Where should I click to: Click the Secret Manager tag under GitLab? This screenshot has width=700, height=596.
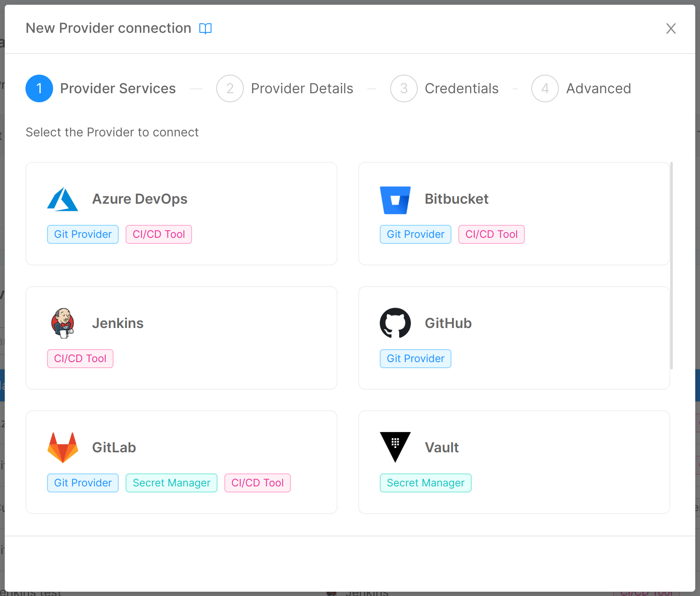(x=171, y=482)
